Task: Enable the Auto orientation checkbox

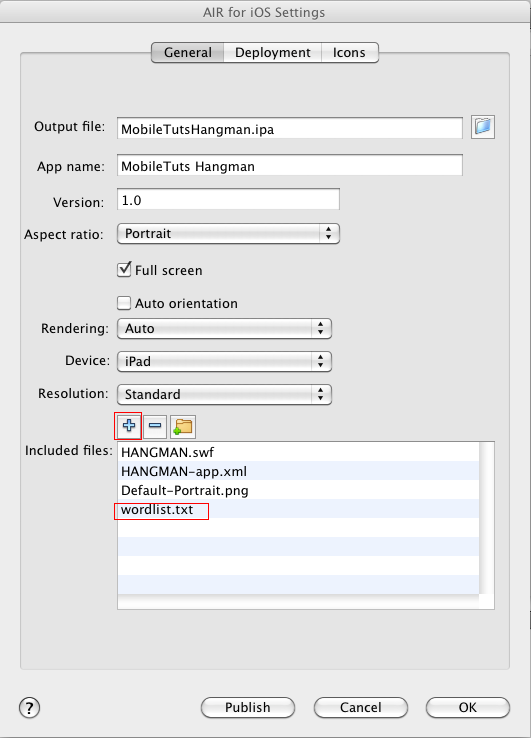Action: [x=124, y=303]
